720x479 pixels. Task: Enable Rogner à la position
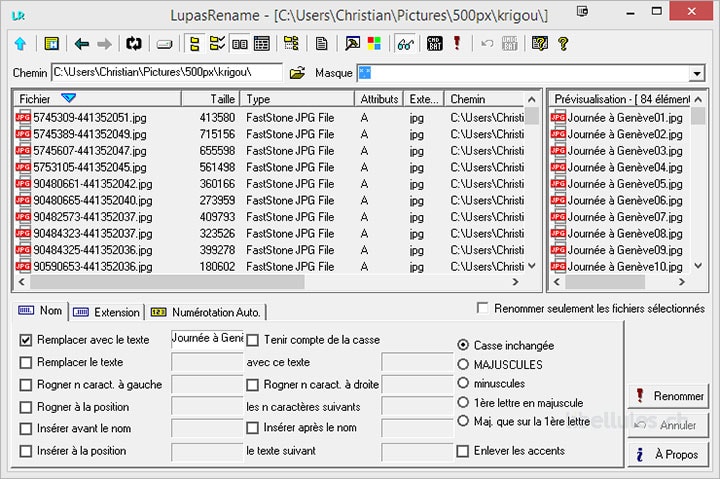click(x=26, y=407)
